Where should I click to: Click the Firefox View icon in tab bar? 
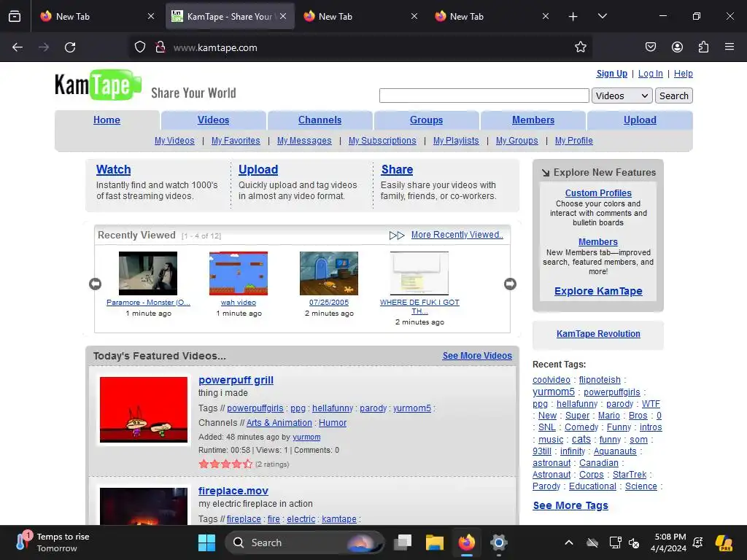point(15,16)
